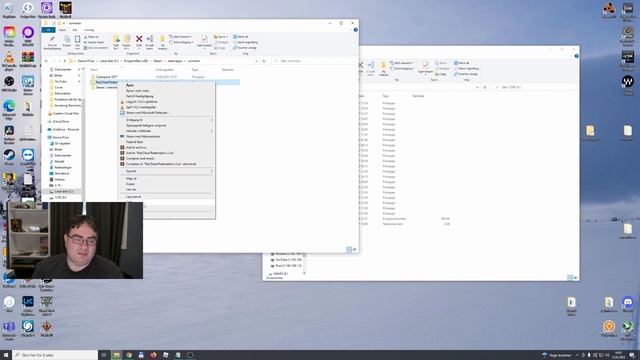Click the up-folder arrow in front explorer window
Viewport: 640px width, 360px height.
64,61
